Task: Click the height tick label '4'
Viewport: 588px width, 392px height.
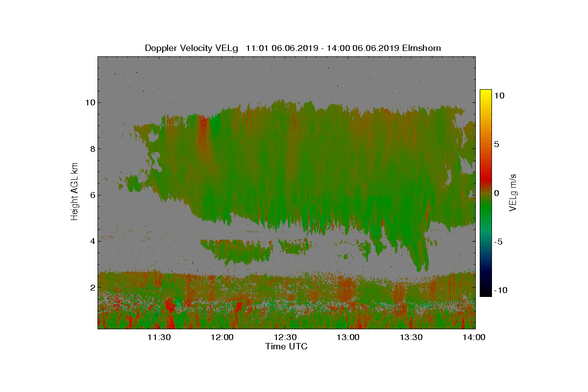Action: tap(92, 241)
